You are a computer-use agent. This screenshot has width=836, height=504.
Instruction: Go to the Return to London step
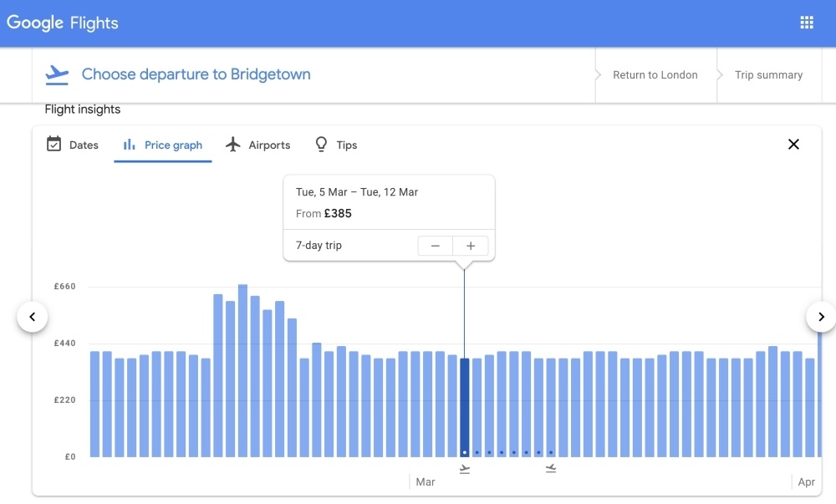click(655, 75)
